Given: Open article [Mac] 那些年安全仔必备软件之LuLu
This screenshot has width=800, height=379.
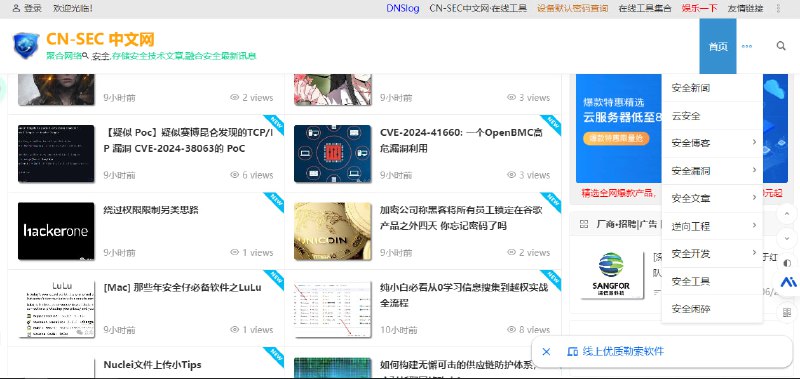Looking at the screenshot, I should pyautogui.click(x=182, y=287).
